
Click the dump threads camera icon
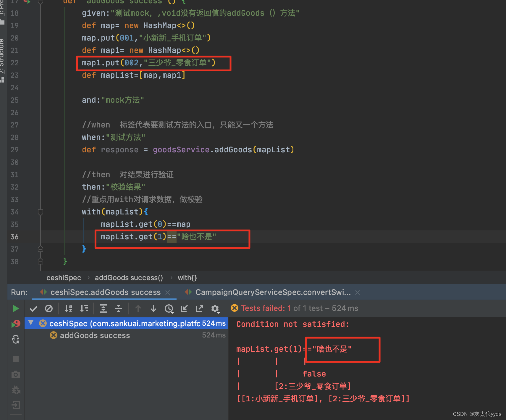coord(16,374)
